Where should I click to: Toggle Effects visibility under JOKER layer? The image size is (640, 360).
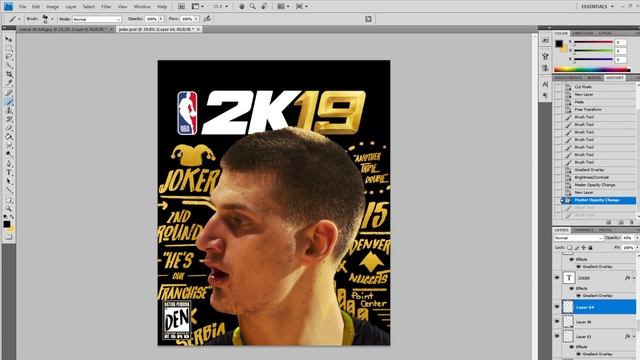coord(571,288)
